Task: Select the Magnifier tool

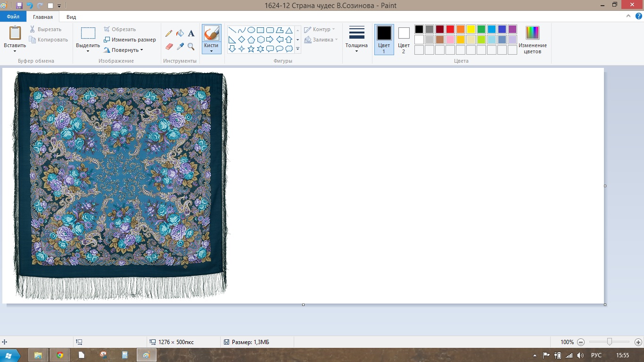Action: pyautogui.click(x=191, y=46)
